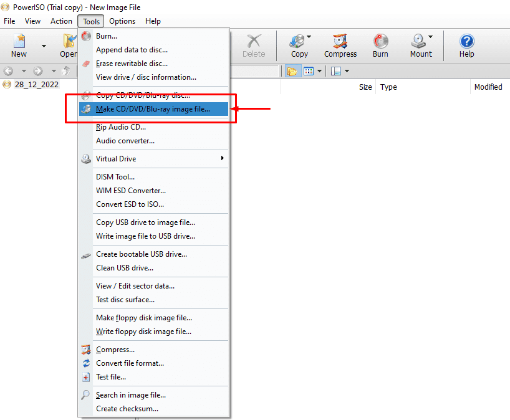Open Help with the question mark icon
The image size is (510, 420).
[x=467, y=41]
